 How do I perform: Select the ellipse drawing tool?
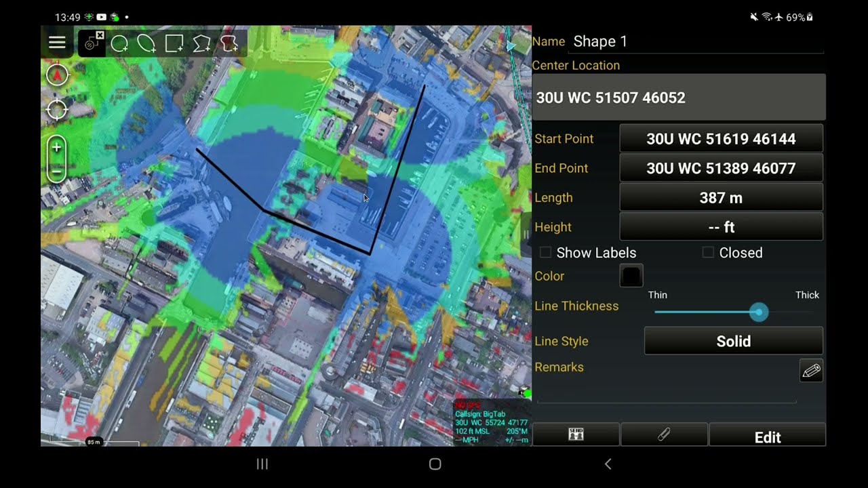pos(147,42)
